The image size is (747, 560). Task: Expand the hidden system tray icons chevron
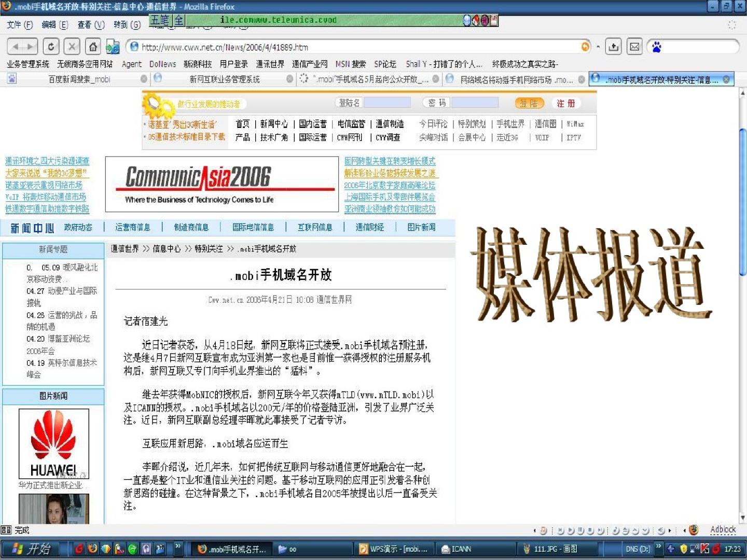[x=659, y=546]
